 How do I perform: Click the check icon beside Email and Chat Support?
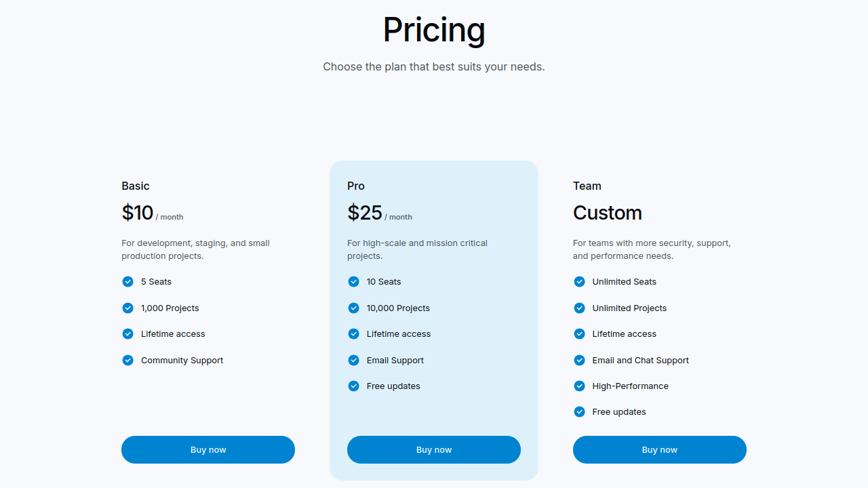[579, 360]
